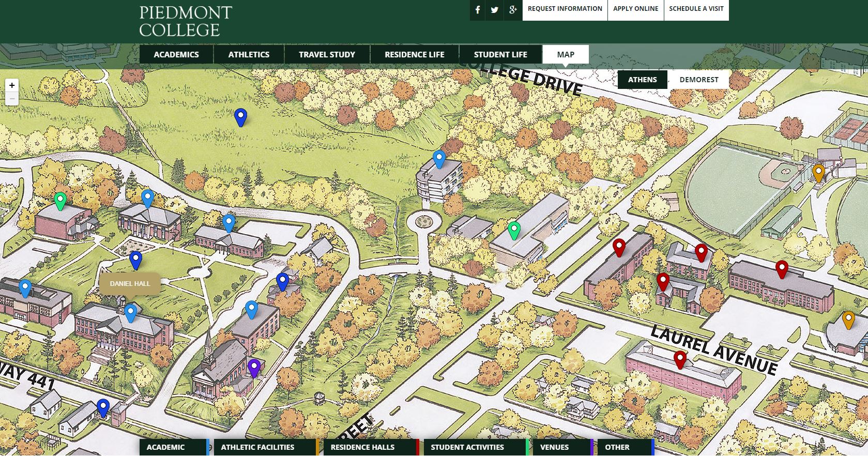The image size is (868, 456).
Task: Select the purple pin beside the chapel
Action: pos(253,368)
